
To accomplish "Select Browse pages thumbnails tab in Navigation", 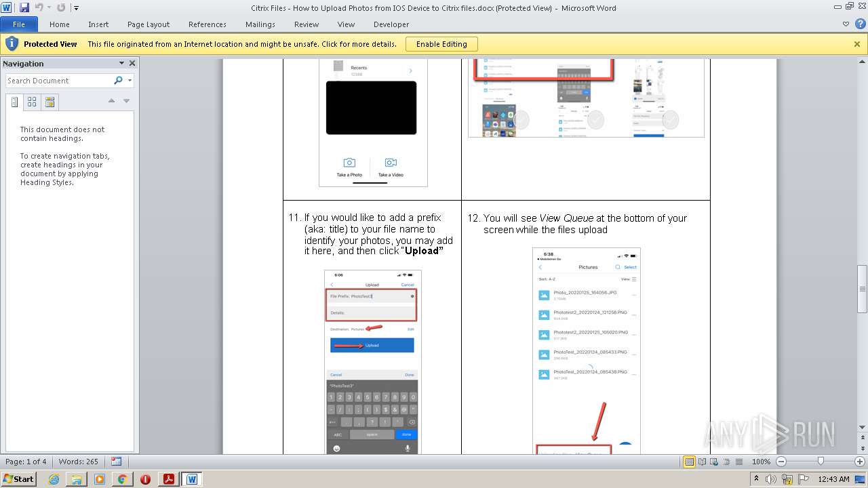I will click(32, 102).
